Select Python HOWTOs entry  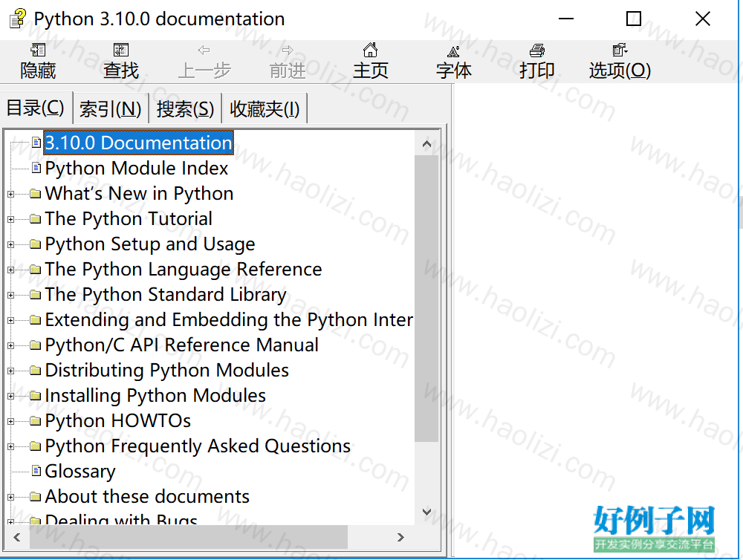click(118, 420)
